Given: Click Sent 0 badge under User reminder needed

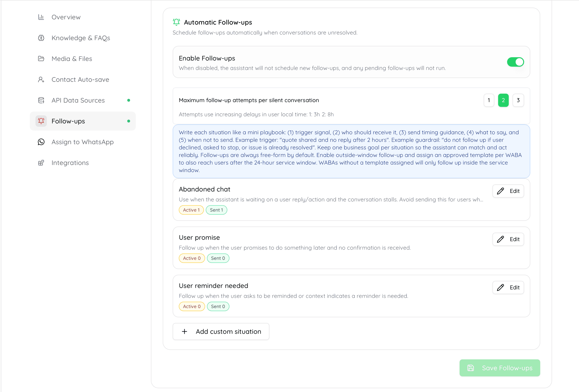Looking at the screenshot, I should coord(218,307).
